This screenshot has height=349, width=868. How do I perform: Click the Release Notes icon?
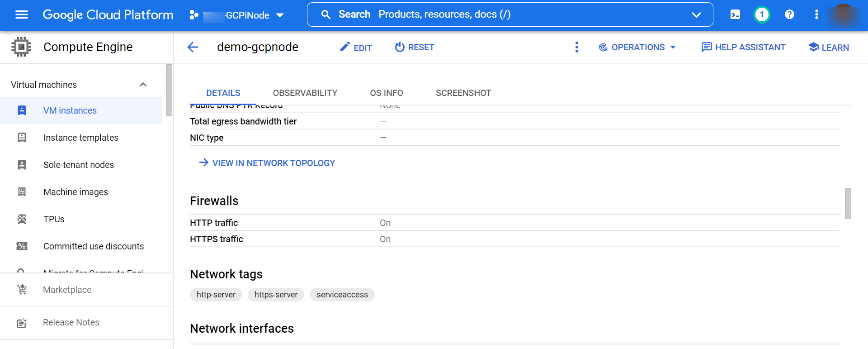22,323
